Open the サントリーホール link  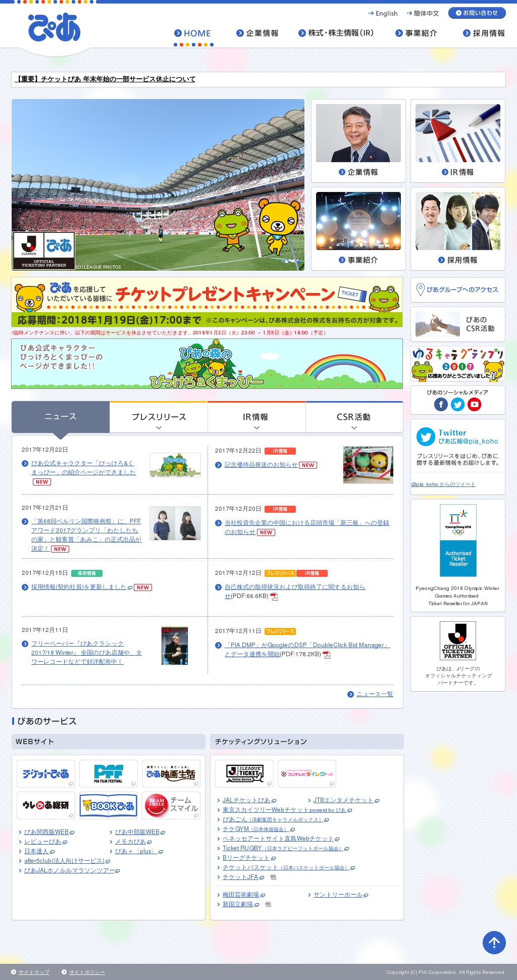338,895
